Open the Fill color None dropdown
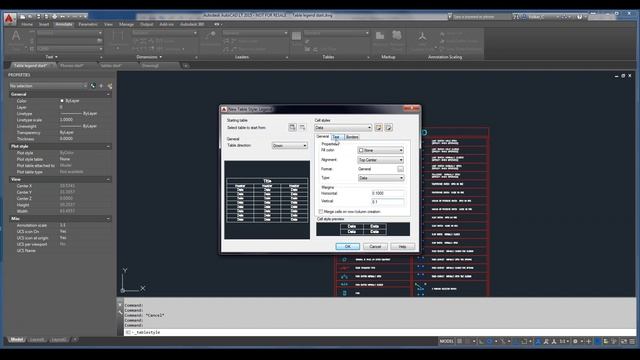Viewport: 640px width, 360px height. click(380, 150)
